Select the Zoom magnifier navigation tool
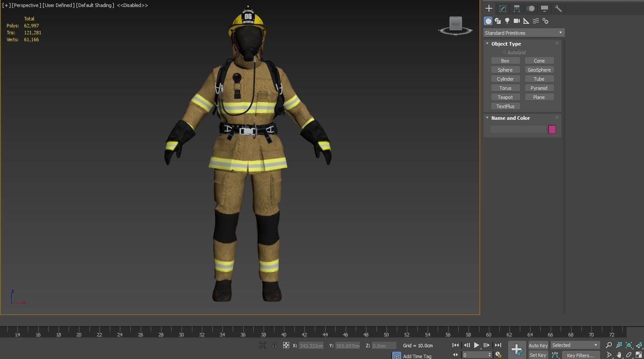 (x=609, y=345)
